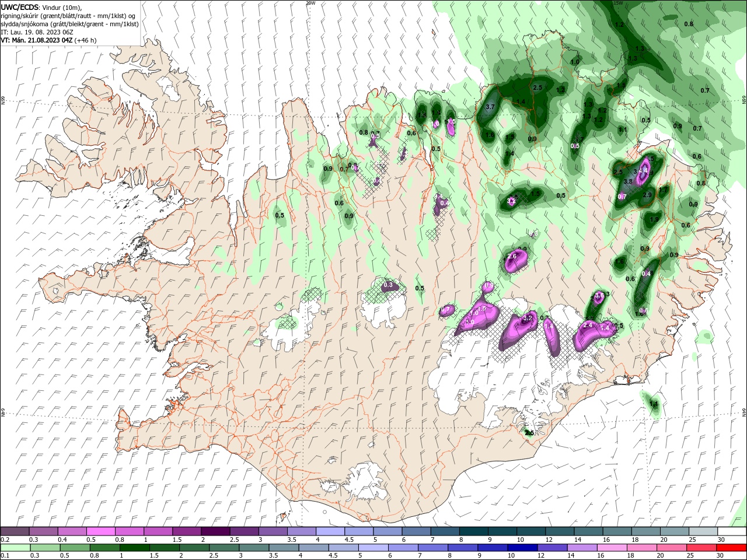This screenshot has width=747, height=560.
Task: Click the 'slydda/snjókoma' legend description line
Action: [x=70, y=24]
